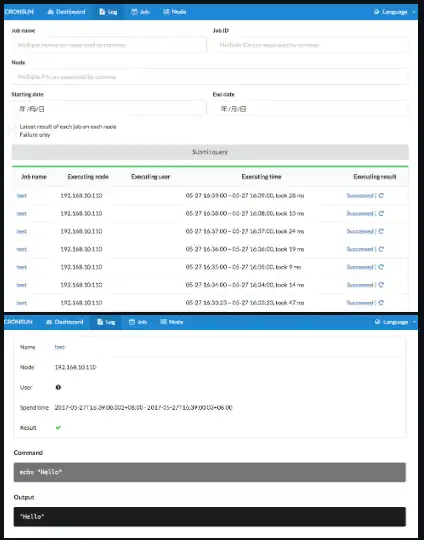Go to Job in the detail page navbar
This screenshot has width=424, height=540.
(x=138, y=322)
